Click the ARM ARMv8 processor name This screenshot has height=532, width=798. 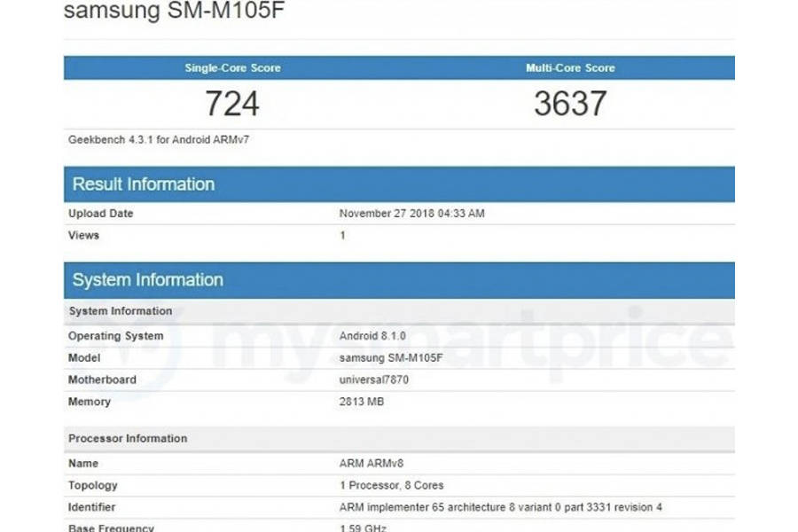click(369, 463)
